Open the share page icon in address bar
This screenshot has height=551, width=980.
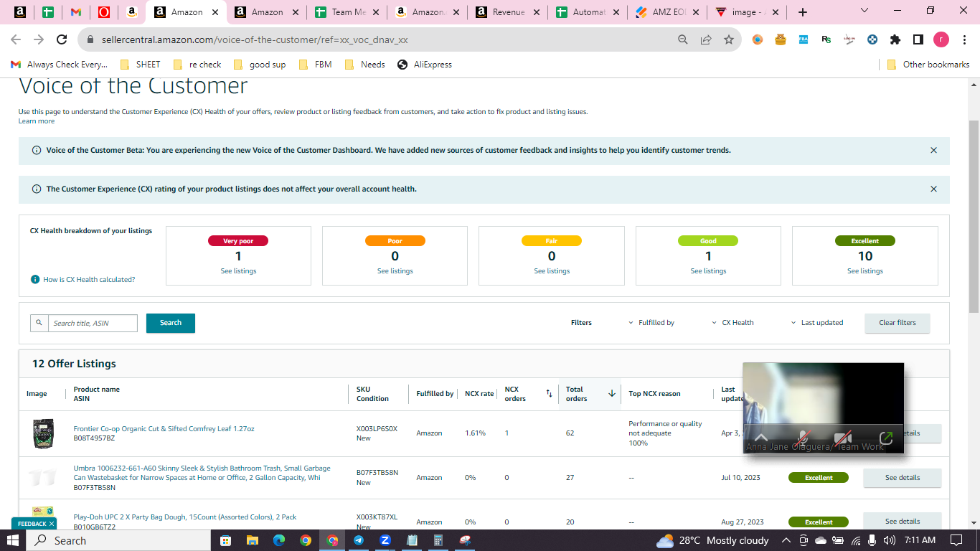pyautogui.click(x=706, y=39)
